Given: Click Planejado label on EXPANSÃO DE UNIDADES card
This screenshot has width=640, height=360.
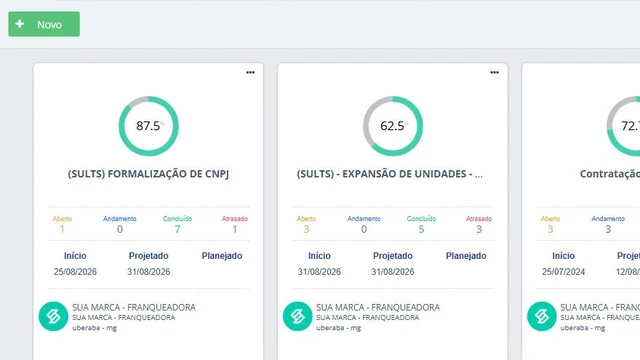Looking at the screenshot, I should click(x=466, y=256).
